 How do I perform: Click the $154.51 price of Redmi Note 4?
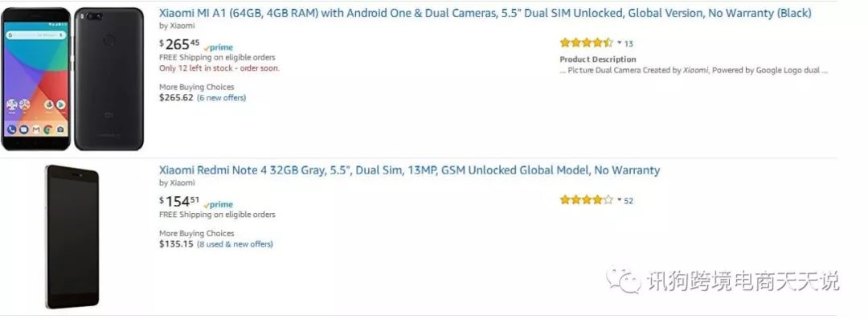click(179, 202)
